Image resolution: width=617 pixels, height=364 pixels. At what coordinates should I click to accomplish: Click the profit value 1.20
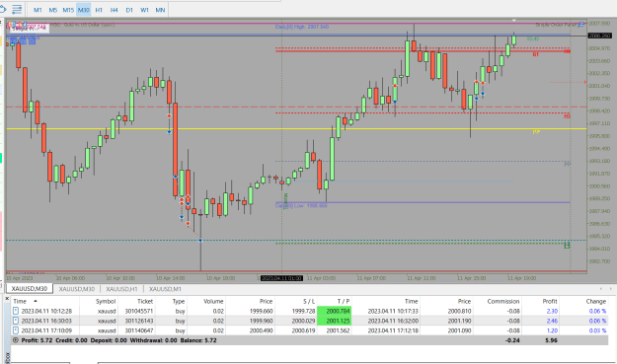[x=552, y=330]
